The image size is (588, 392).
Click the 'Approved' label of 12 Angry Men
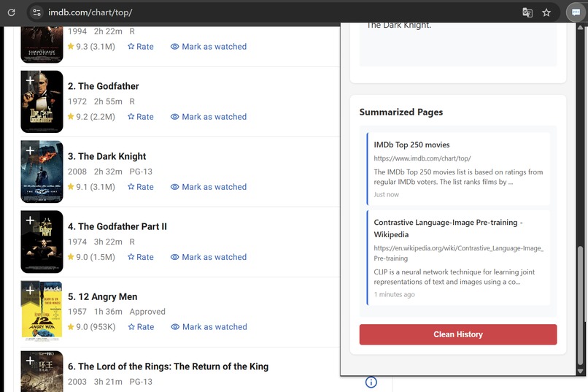pyautogui.click(x=147, y=312)
